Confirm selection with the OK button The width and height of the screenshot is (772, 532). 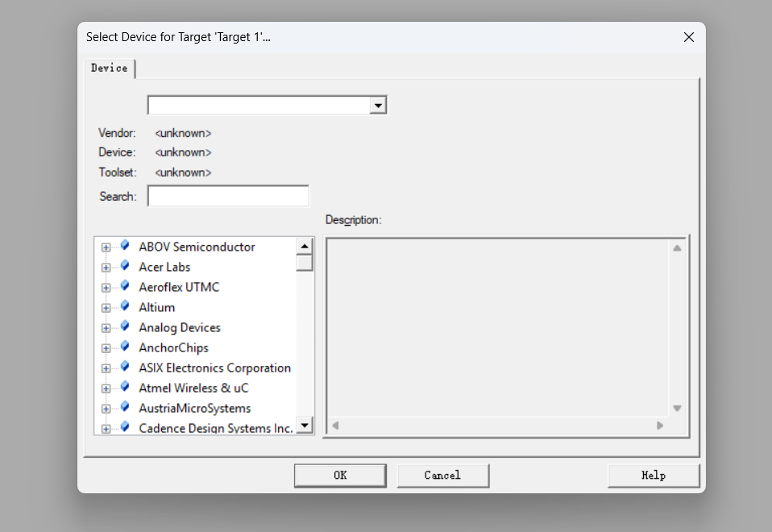click(340, 476)
